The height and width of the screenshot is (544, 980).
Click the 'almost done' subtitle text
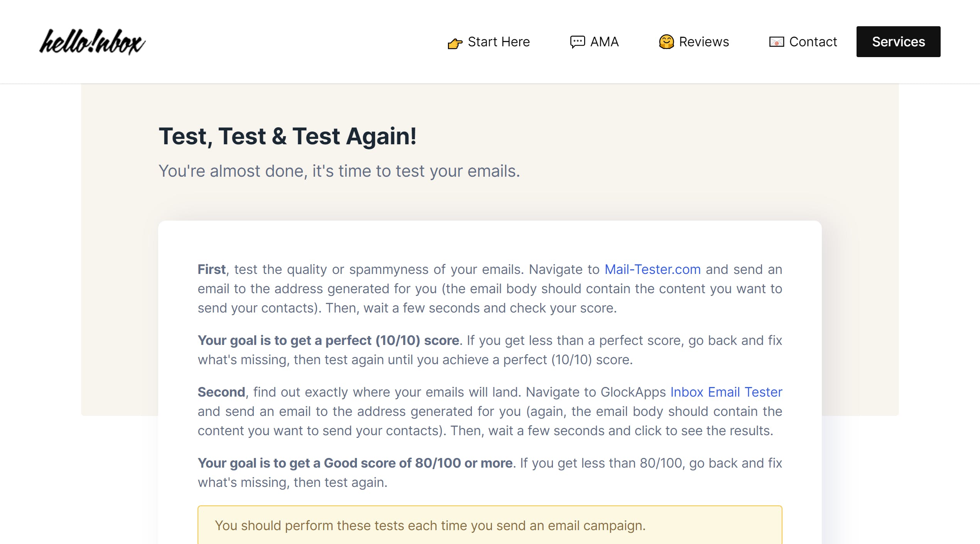(339, 171)
